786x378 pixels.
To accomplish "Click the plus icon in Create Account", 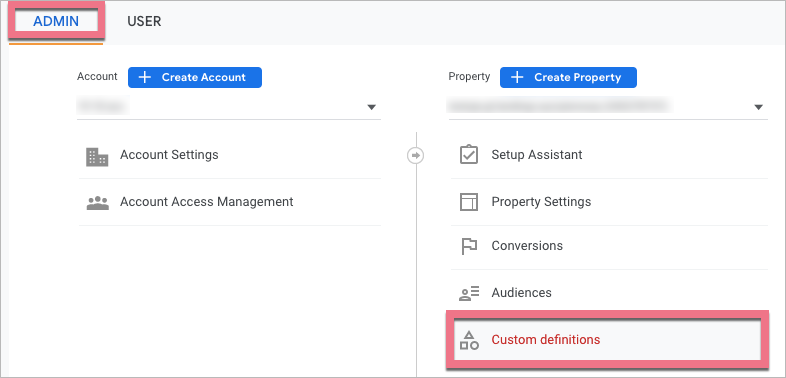I will tap(144, 77).
